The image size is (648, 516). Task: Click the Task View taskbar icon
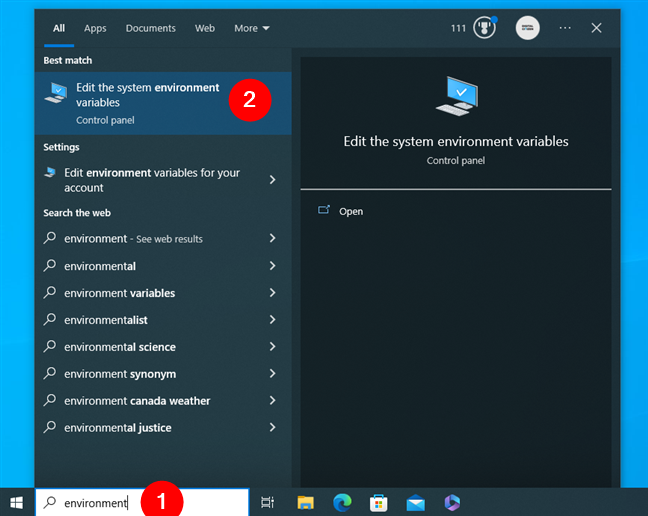(267, 502)
